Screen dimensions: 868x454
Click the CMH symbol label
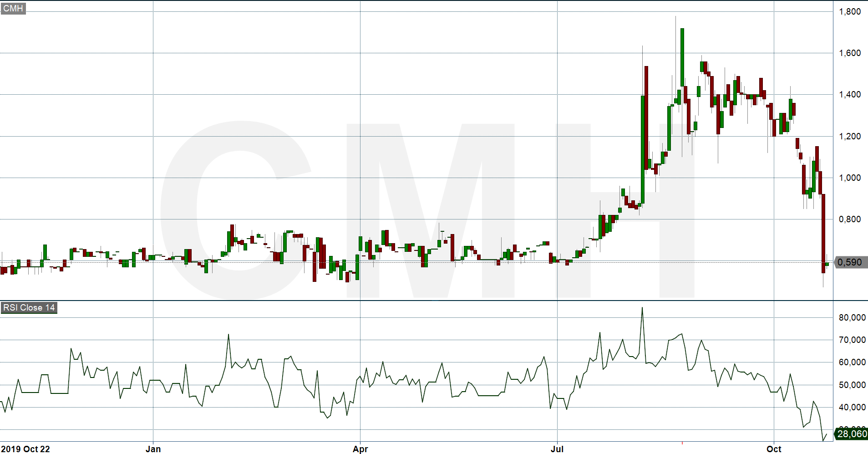13,9
